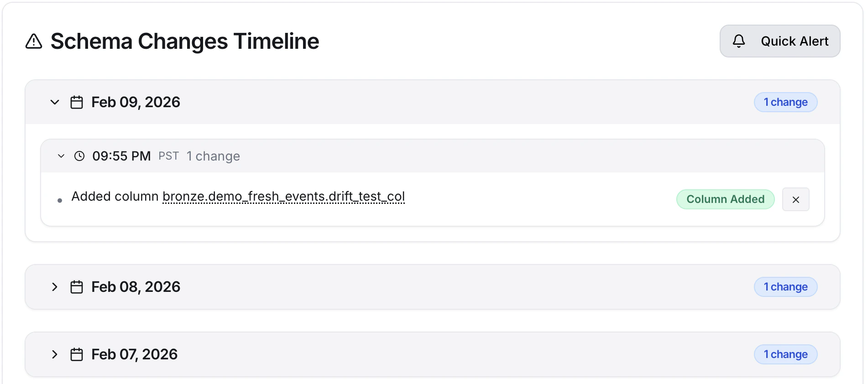This screenshot has height=384, width=868.
Task: Click the 1 change badge on Feb 09
Action: pyautogui.click(x=785, y=102)
